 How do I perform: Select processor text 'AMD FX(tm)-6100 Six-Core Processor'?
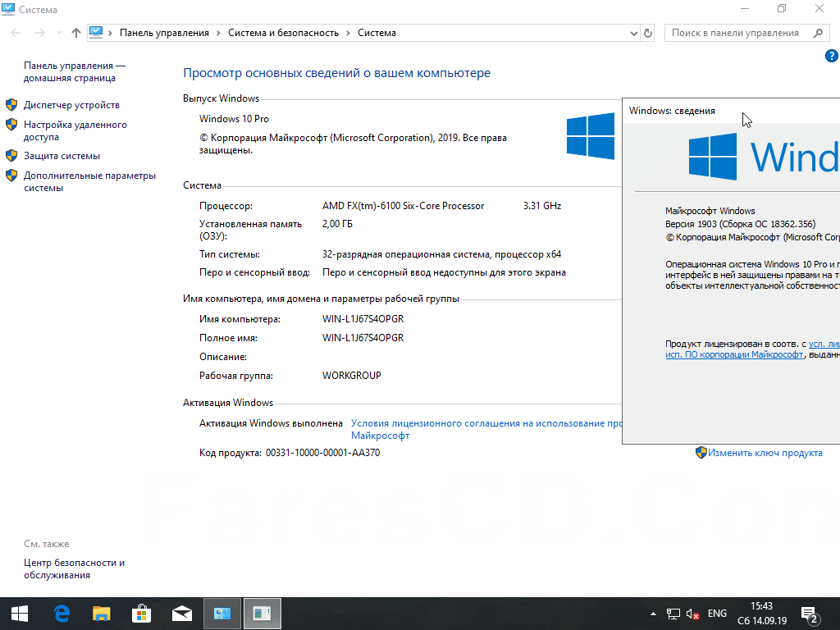pyautogui.click(x=403, y=206)
